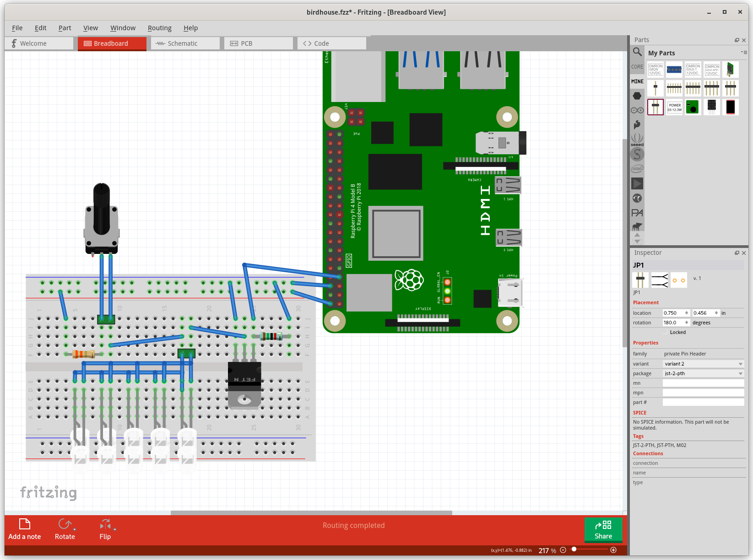Screen dimensions: 753x560
Task: Open the Routing menu
Action: click(159, 28)
